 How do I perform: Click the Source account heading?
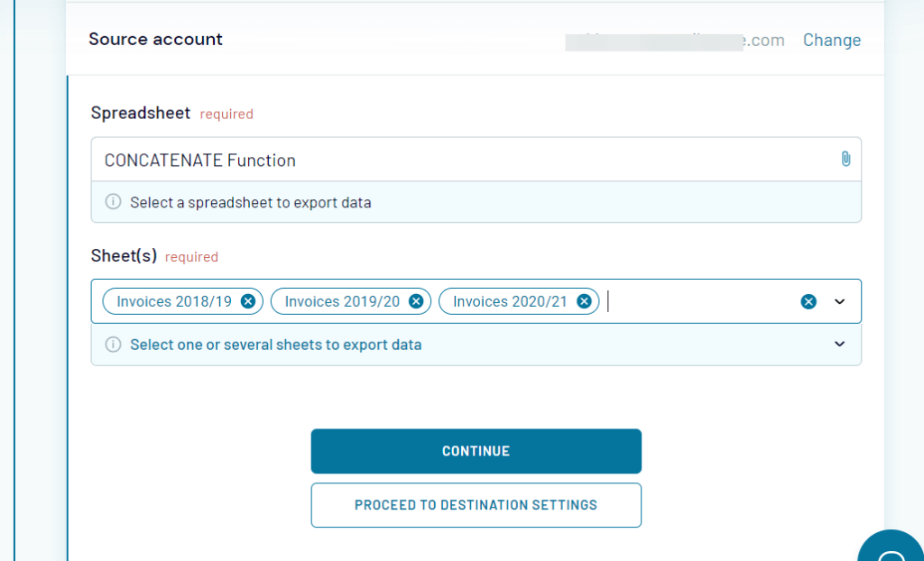pyautogui.click(x=155, y=40)
